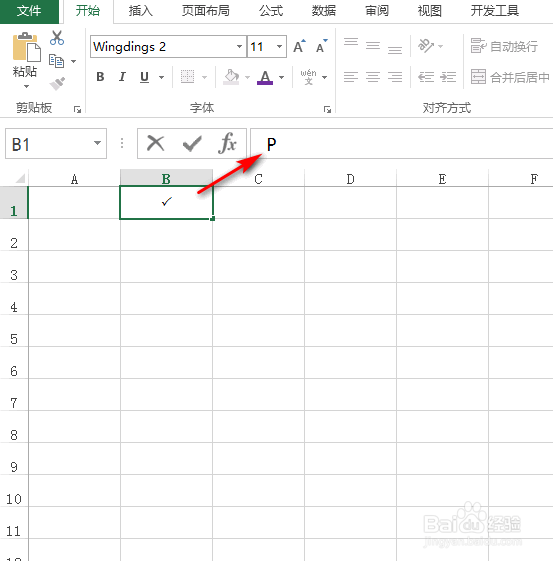Expand Paste options arrow below 粘贴
Viewport: 553px width, 561px height.
pos(26,87)
